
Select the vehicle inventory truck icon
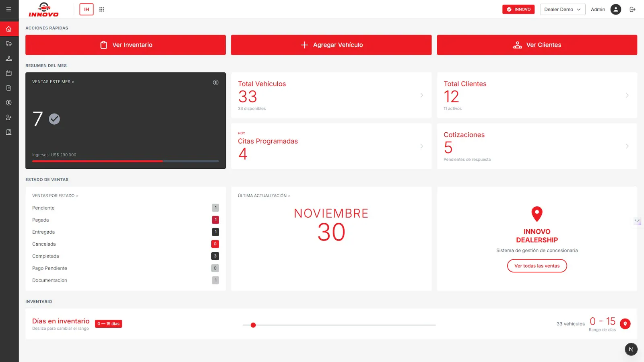tap(9, 43)
